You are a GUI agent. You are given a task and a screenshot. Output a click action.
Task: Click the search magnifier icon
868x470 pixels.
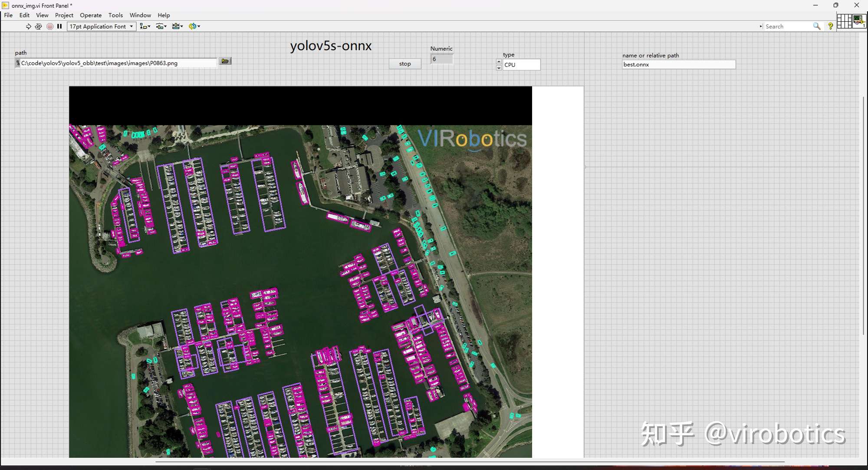click(x=816, y=26)
